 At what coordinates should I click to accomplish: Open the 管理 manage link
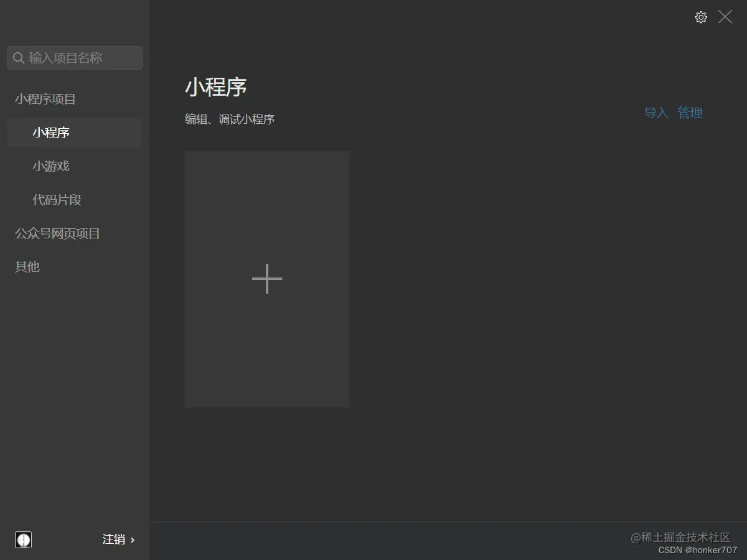[x=691, y=113]
